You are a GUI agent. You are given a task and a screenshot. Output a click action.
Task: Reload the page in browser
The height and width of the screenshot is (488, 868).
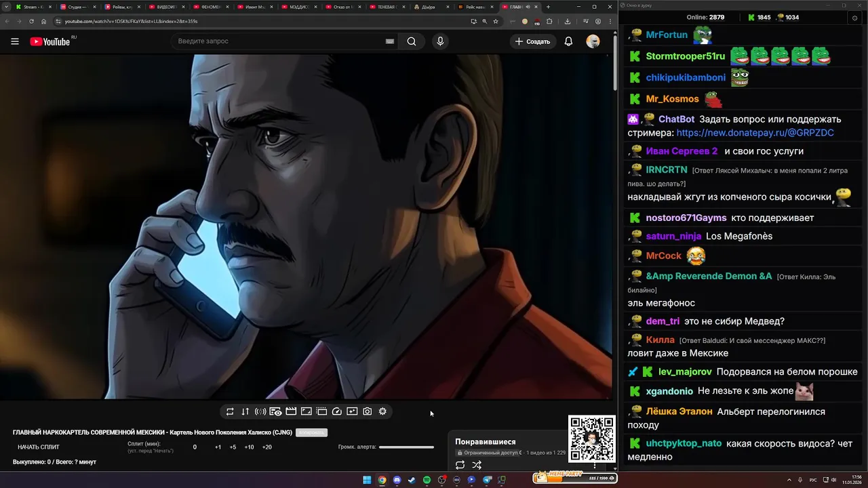31,21
